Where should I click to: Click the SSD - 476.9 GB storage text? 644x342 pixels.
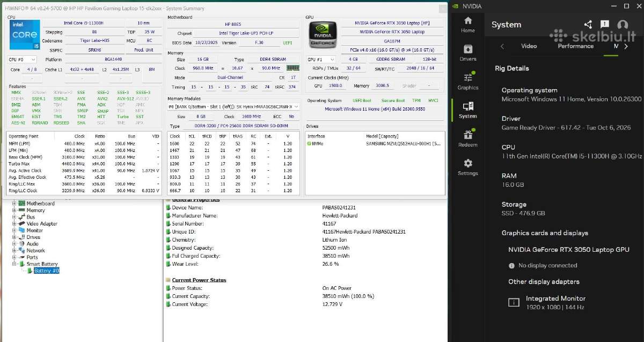(523, 213)
